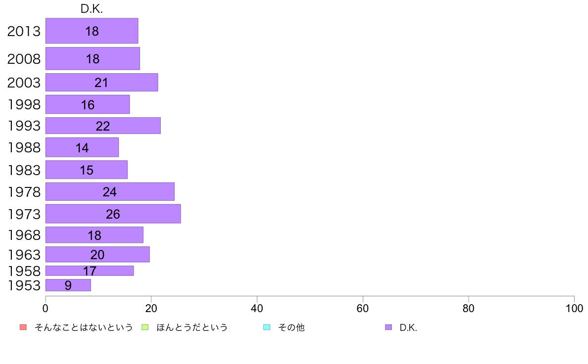
Task: Select the 1993 bar showing 22
Action: coord(103,126)
